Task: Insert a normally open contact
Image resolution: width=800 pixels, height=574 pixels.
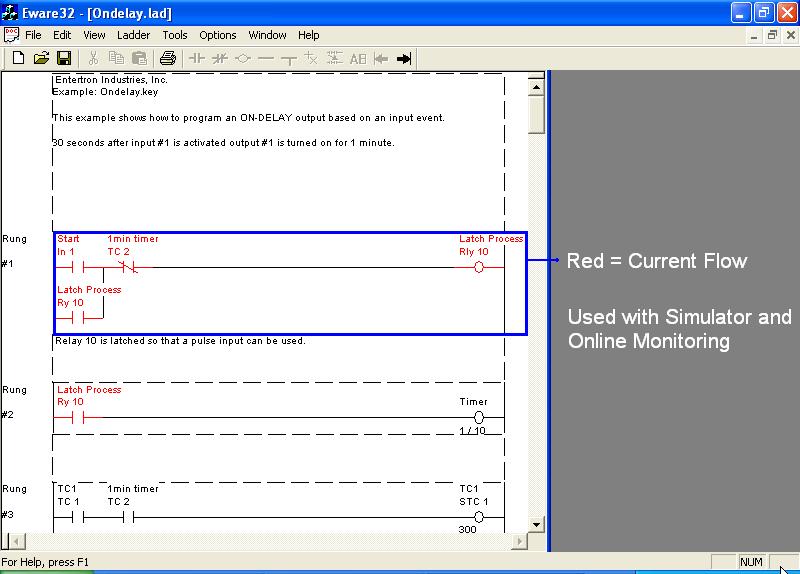Action: (x=197, y=59)
